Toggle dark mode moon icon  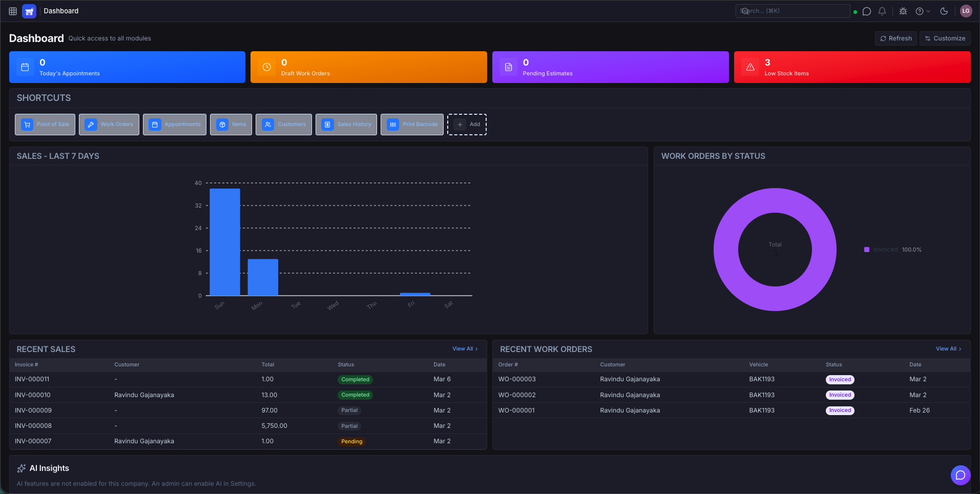(x=944, y=11)
